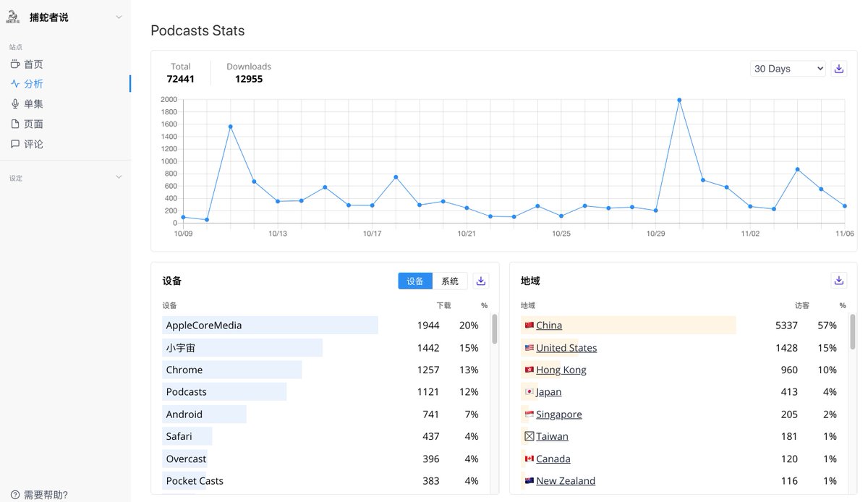Open the 捕蛇者说 site logo
This screenshot has width=868, height=502.
pos(12,17)
